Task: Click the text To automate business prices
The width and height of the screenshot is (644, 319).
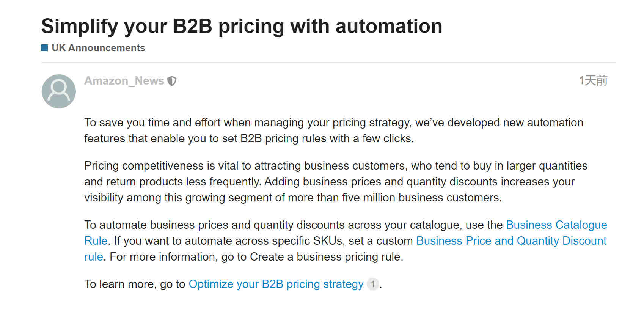Action: [156, 225]
